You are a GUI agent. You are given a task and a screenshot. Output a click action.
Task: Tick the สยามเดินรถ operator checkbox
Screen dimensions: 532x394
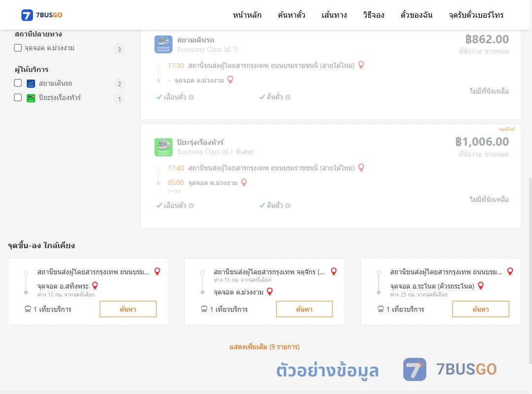pos(18,83)
